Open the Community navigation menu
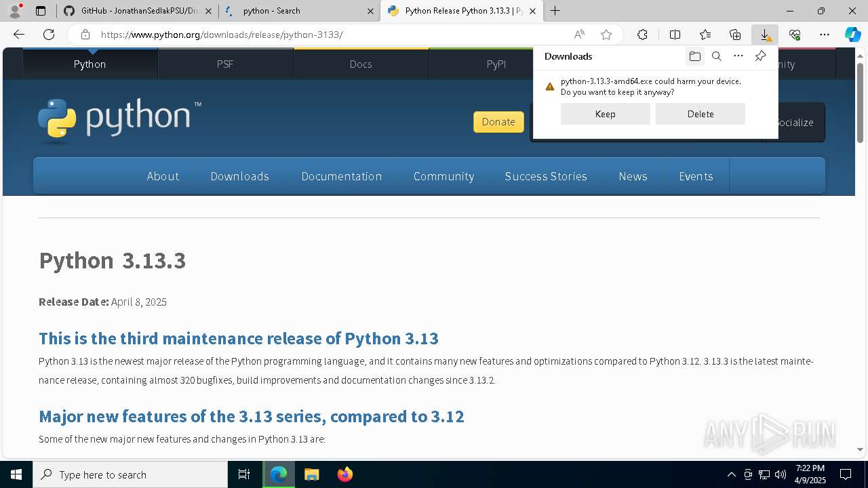Screen dimensions: 868x488 tap(443, 176)
